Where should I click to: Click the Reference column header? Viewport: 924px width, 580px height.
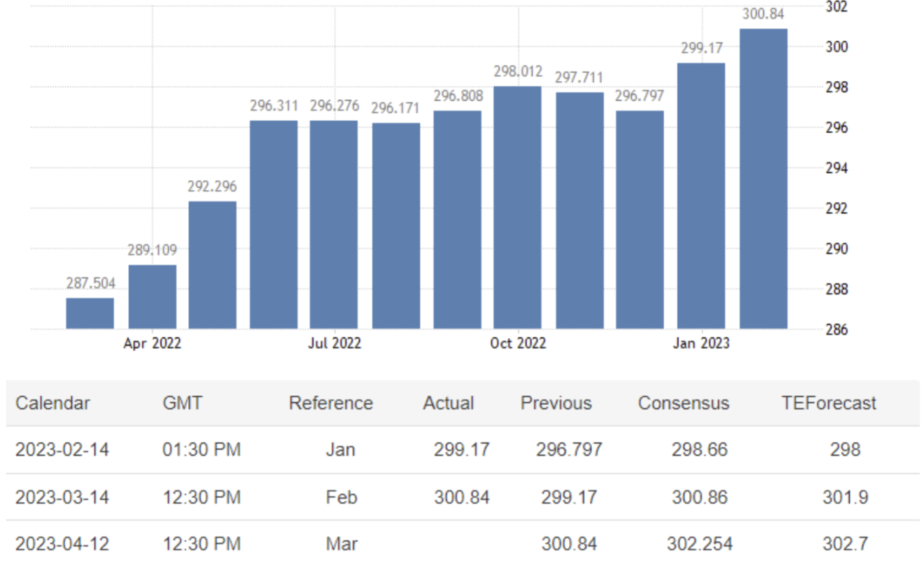[330, 403]
